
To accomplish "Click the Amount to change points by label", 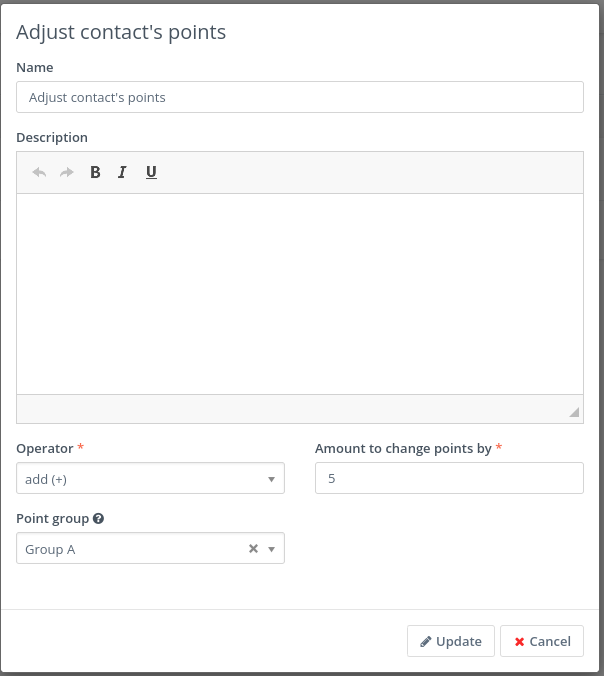I will (403, 449).
